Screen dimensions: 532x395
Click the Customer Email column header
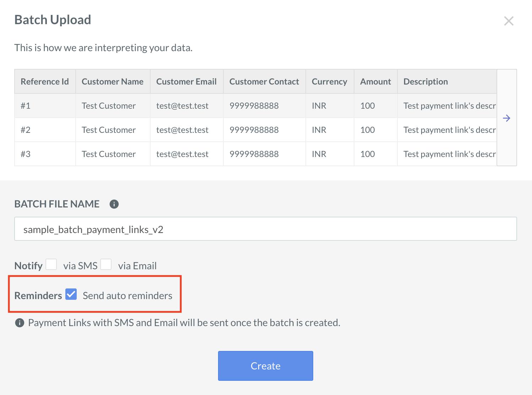[x=186, y=82]
